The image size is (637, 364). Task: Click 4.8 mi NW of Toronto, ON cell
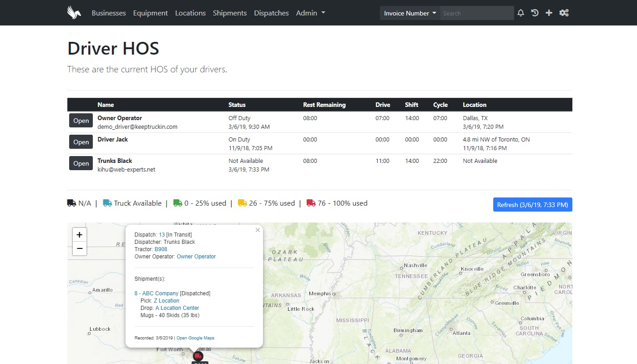[x=496, y=139]
